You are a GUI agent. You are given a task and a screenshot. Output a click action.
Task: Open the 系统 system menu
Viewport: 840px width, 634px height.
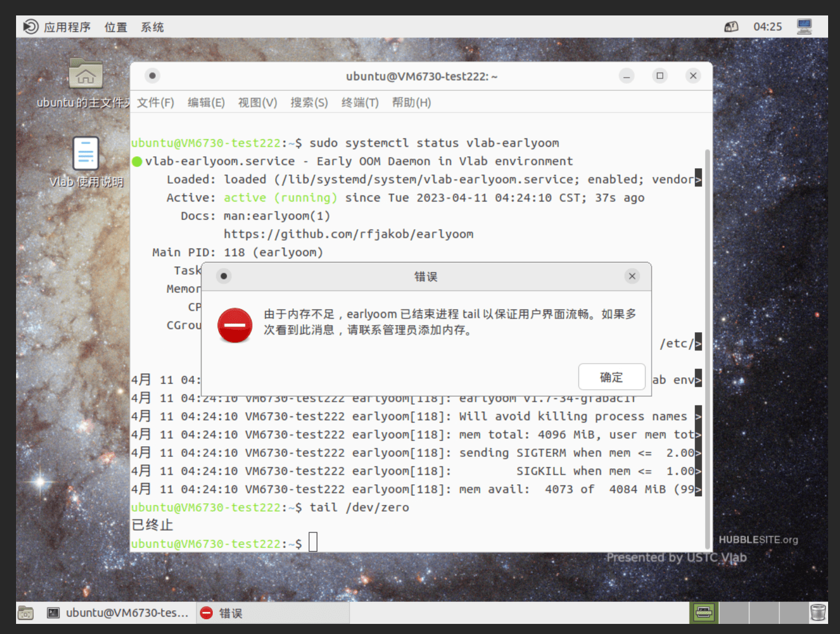coord(152,27)
